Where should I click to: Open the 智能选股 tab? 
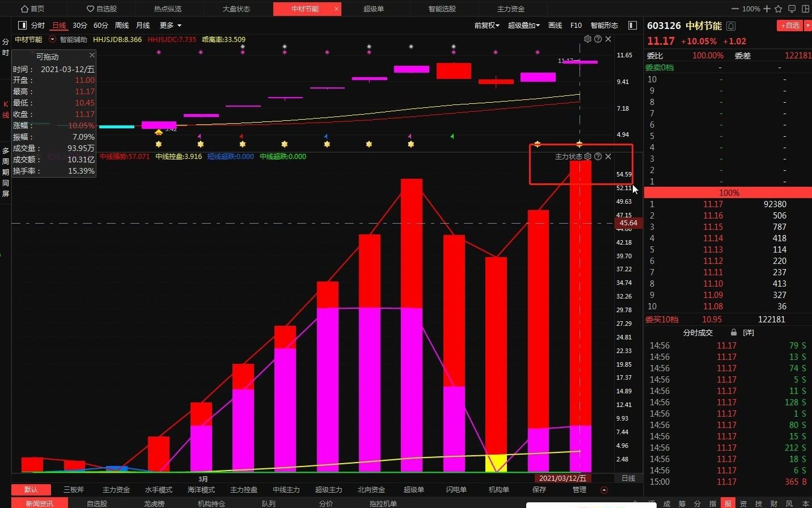pyautogui.click(x=442, y=9)
